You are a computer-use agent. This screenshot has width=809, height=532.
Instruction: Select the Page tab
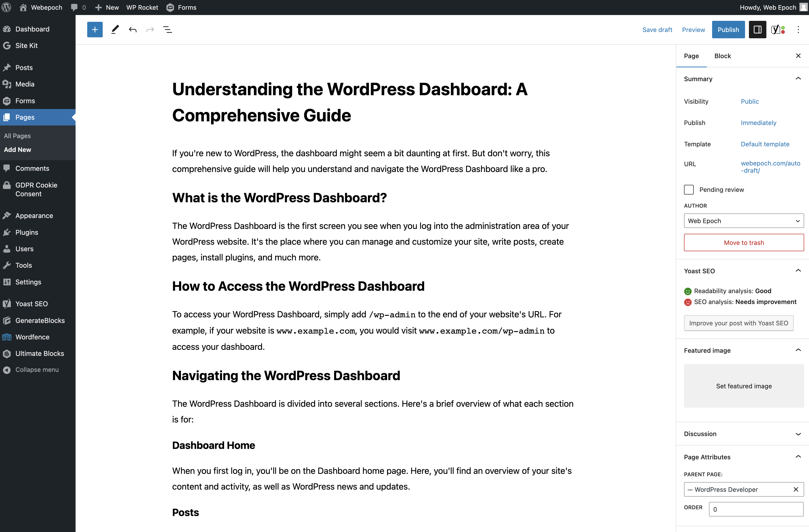pos(691,56)
